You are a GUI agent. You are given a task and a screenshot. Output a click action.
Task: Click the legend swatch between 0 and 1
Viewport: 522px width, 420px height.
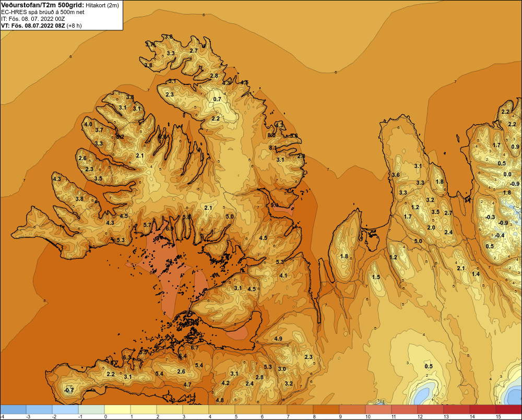point(117,409)
